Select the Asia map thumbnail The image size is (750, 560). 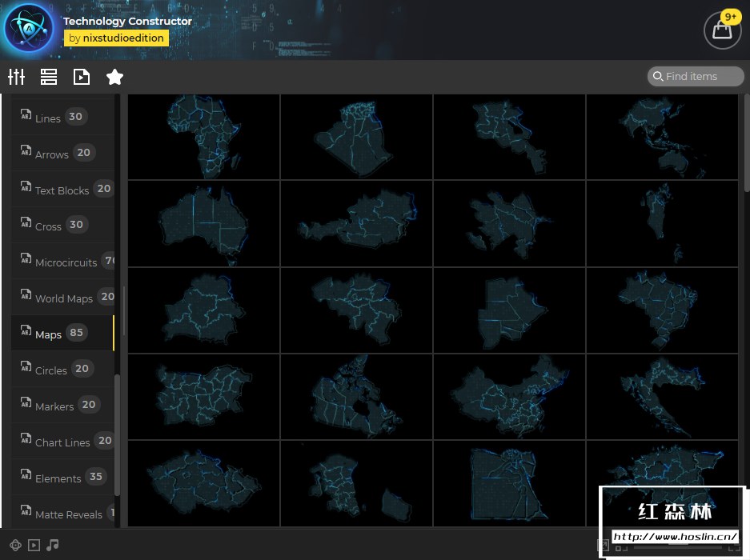pyautogui.click(x=662, y=137)
